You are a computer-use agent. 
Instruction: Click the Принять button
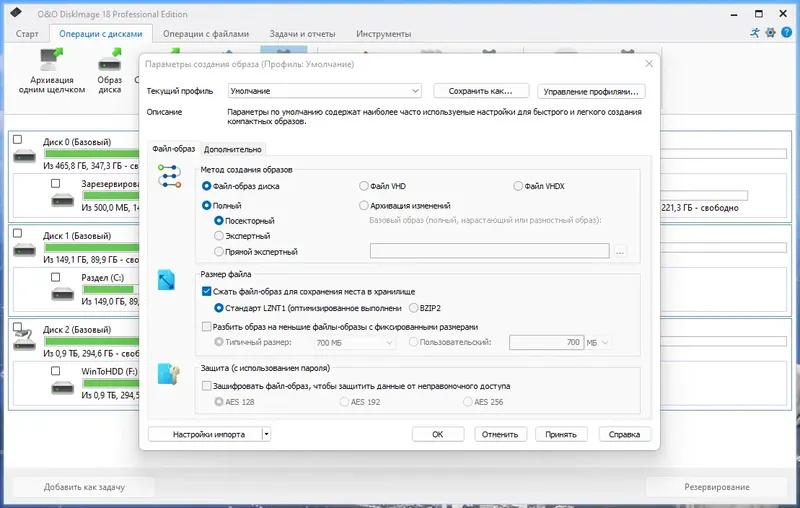(561, 434)
